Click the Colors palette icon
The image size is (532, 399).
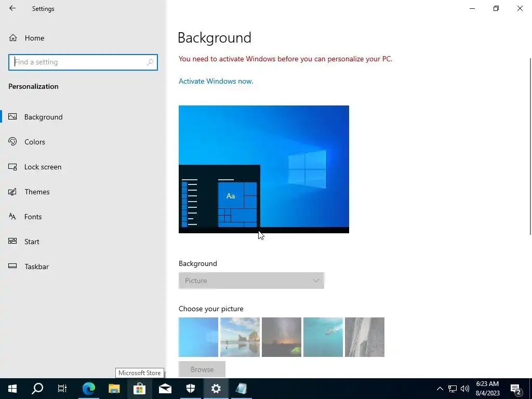12,141
